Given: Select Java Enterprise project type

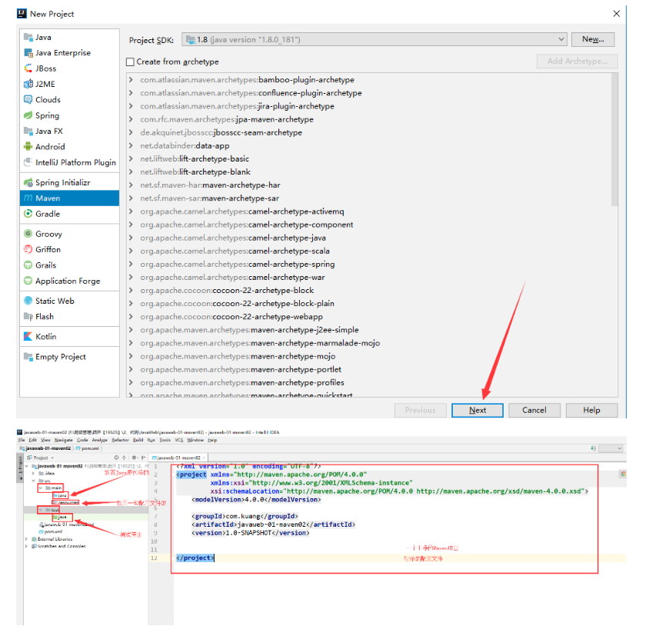Looking at the screenshot, I should [69, 53].
